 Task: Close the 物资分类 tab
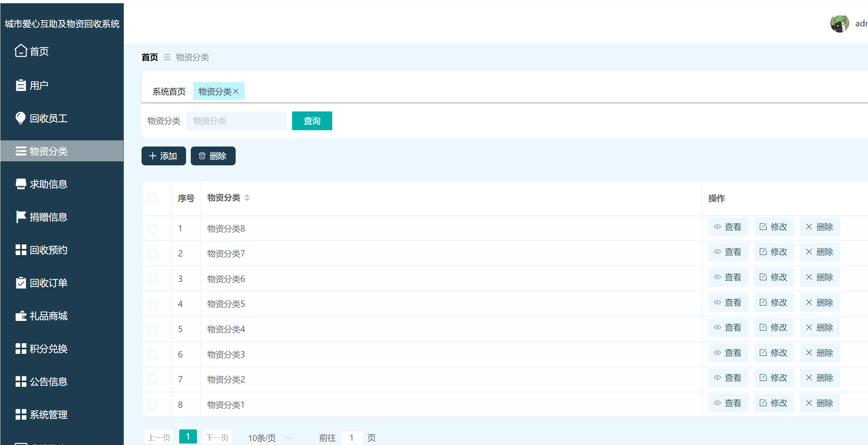(236, 92)
